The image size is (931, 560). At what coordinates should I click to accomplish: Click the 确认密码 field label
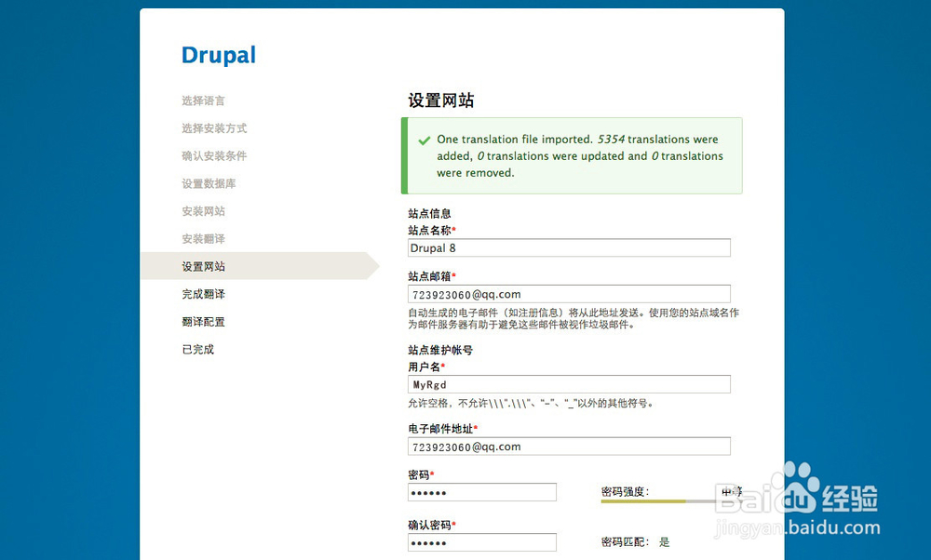click(432, 525)
